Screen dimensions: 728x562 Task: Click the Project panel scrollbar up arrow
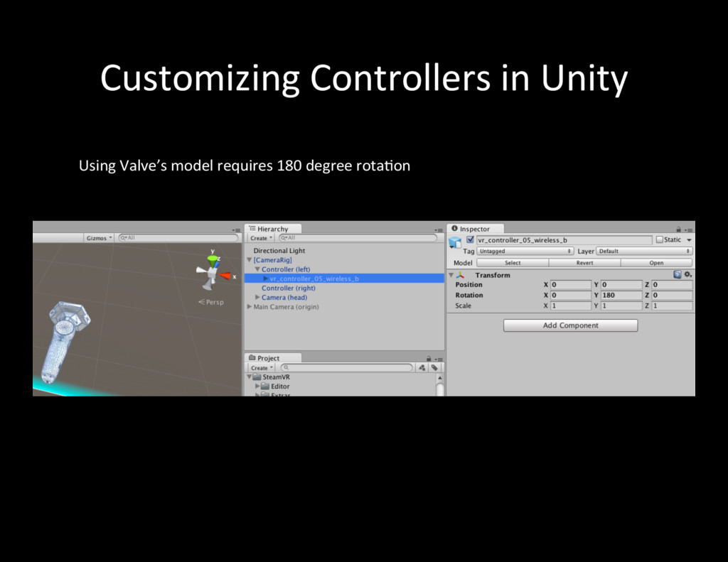pos(439,378)
